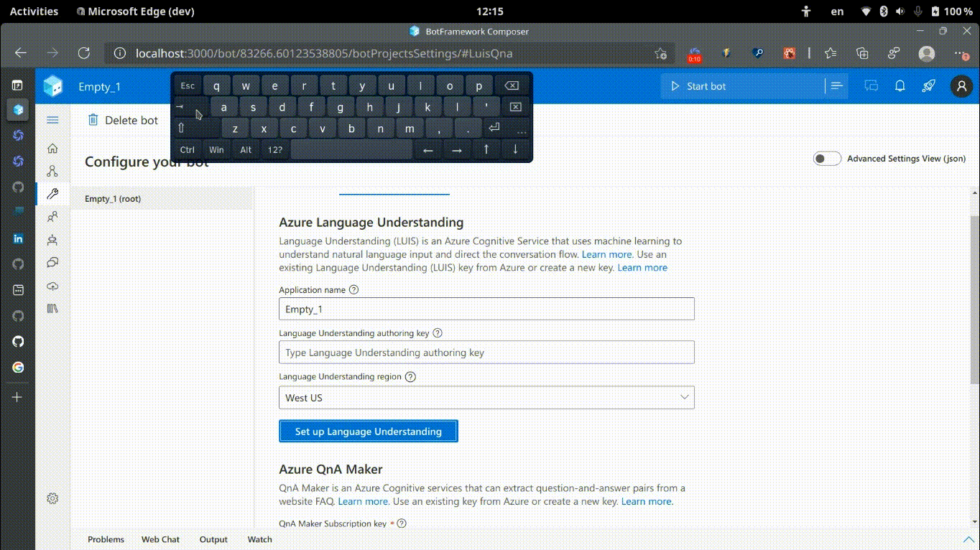
Task: Click the Application name field containing Empty_1
Action: coord(486,309)
